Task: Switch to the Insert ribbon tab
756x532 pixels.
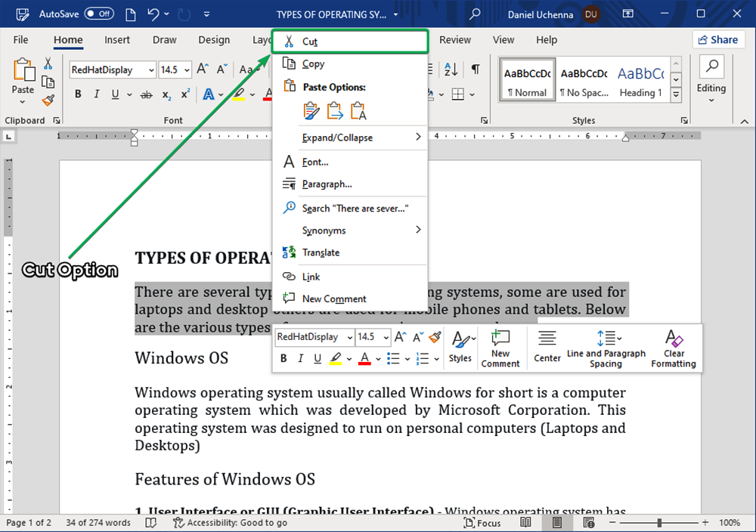Action: click(117, 40)
